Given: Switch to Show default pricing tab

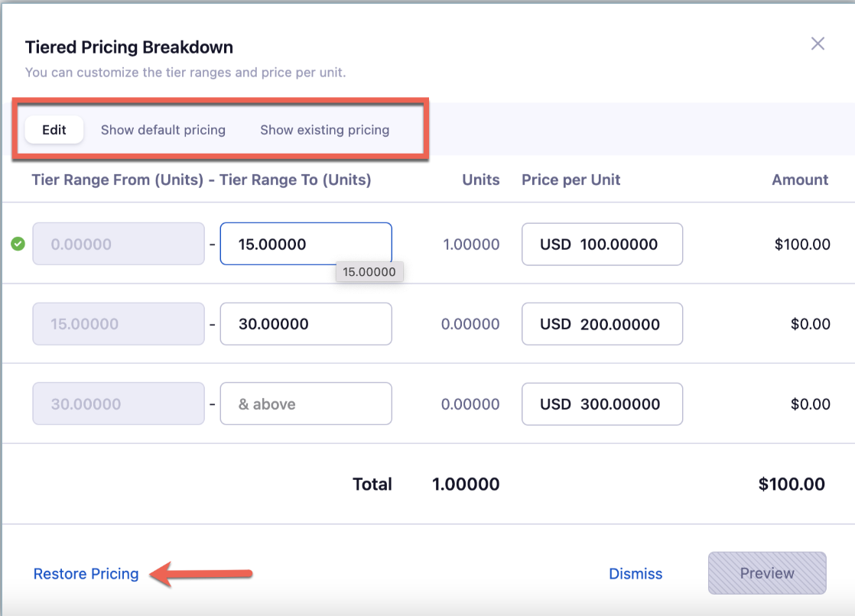Looking at the screenshot, I should [x=163, y=130].
